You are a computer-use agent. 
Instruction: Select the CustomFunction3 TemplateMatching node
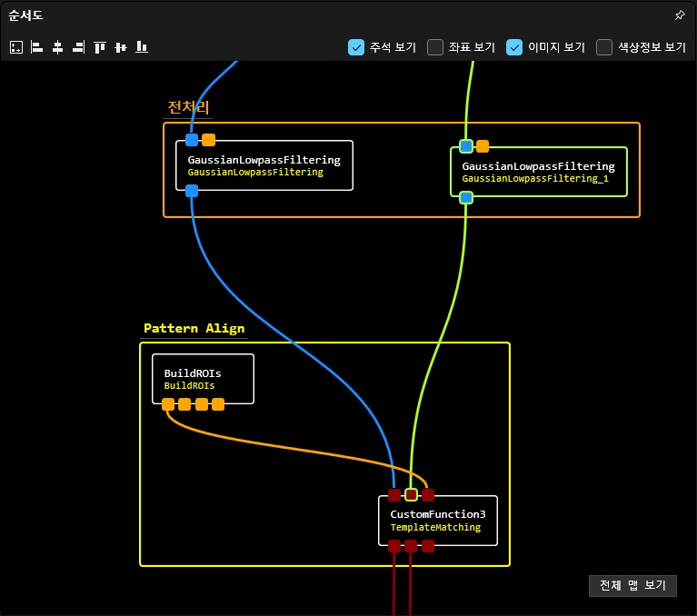pos(437,521)
